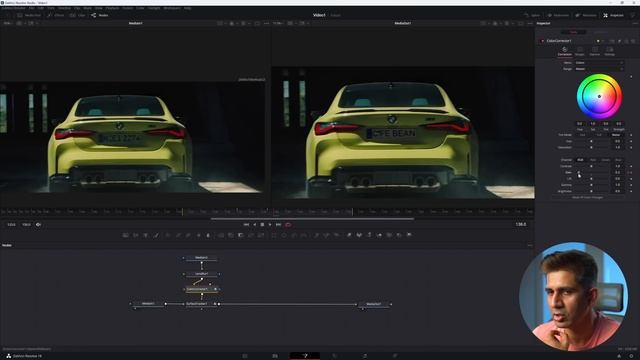
Task: Add a Background node from toolbar
Action: pos(126,235)
